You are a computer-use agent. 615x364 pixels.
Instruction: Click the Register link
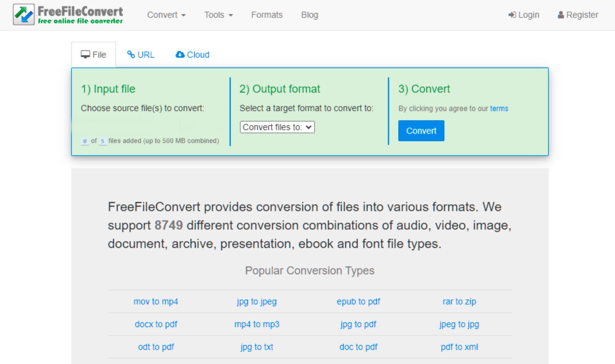[x=578, y=15]
